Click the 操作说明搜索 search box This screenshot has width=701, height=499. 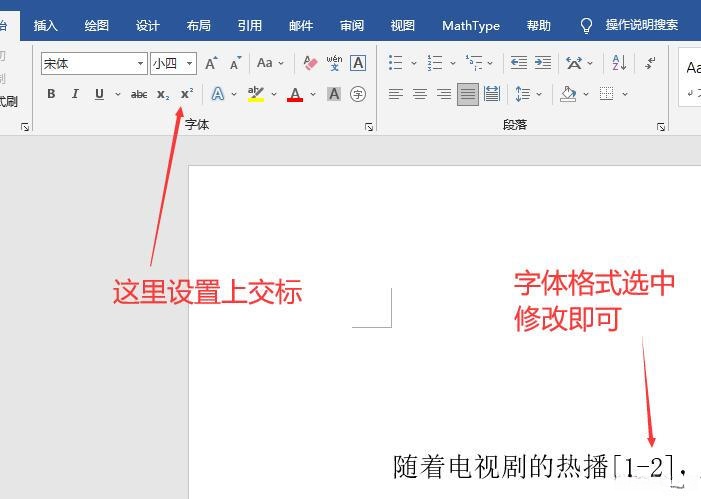pyautogui.click(x=642, y=25)
